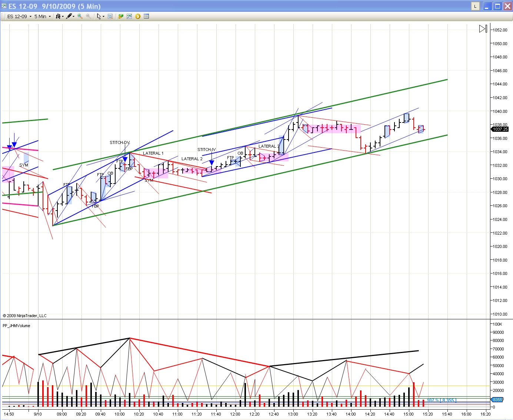Open the chart trader green icon

pos(120,17)
